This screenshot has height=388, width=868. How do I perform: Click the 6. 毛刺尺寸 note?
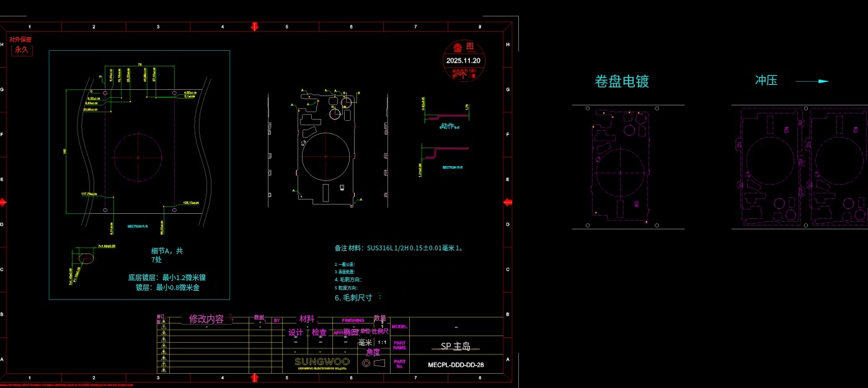pos(353,298)
